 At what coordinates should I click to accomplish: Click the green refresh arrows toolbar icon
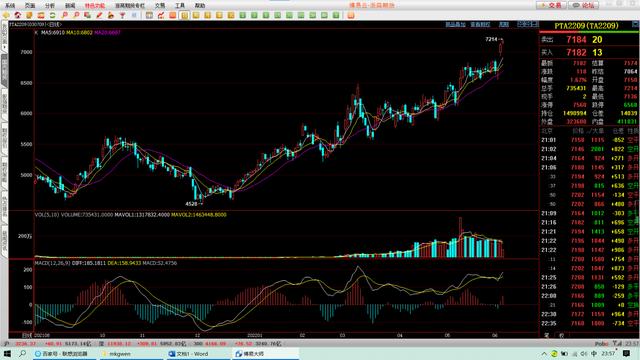52,15
